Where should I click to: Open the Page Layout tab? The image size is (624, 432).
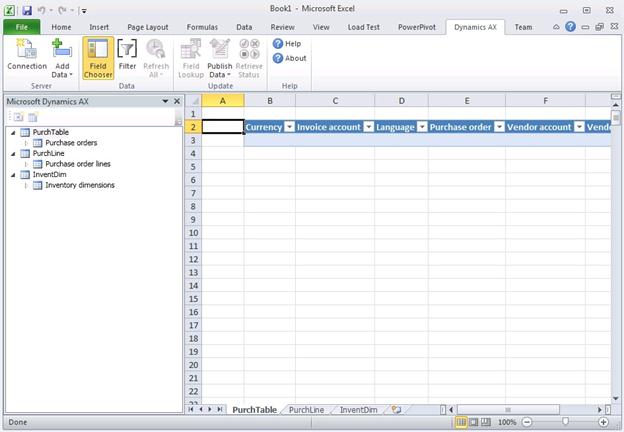148,27
